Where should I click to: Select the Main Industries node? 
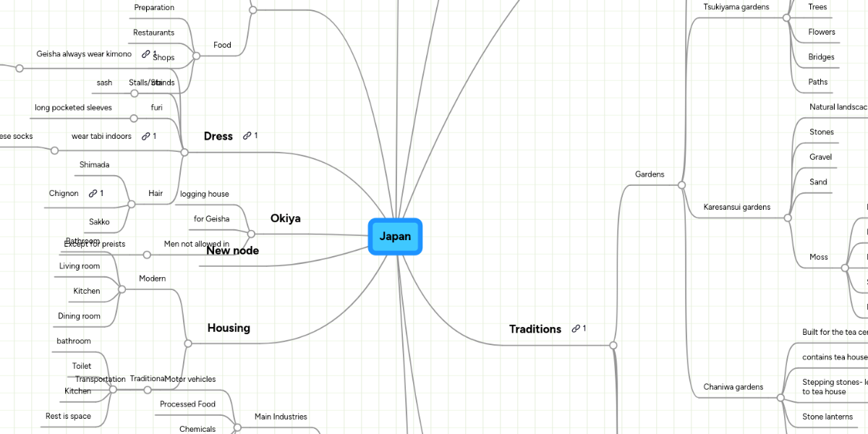(281, 417)
